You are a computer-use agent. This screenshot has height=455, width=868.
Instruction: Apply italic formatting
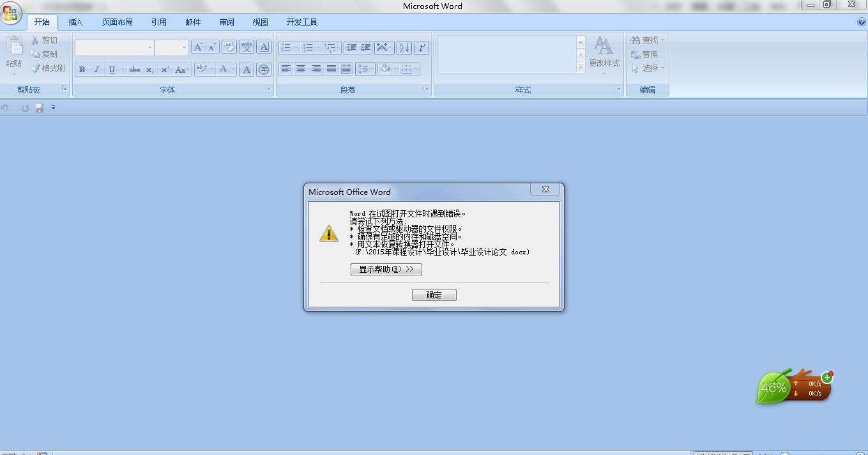click(96, 69)
